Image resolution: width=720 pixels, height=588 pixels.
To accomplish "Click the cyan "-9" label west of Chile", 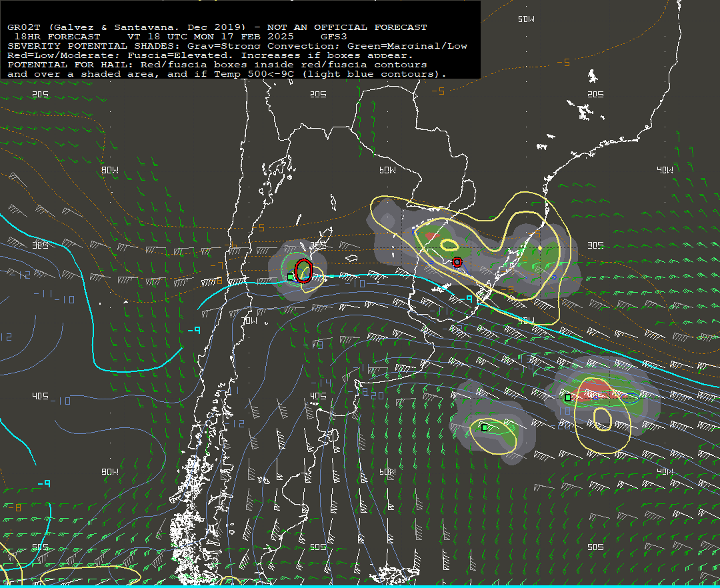I will [x=194, y=331].
